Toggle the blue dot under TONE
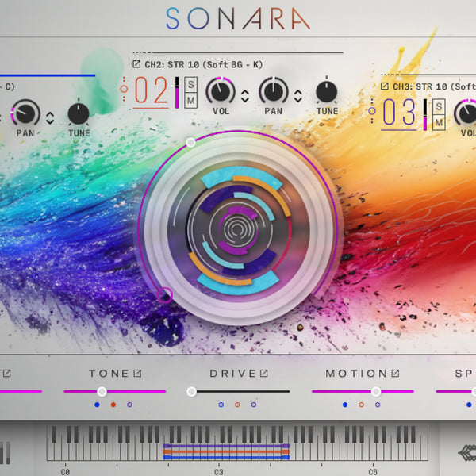 pos(97,405)
